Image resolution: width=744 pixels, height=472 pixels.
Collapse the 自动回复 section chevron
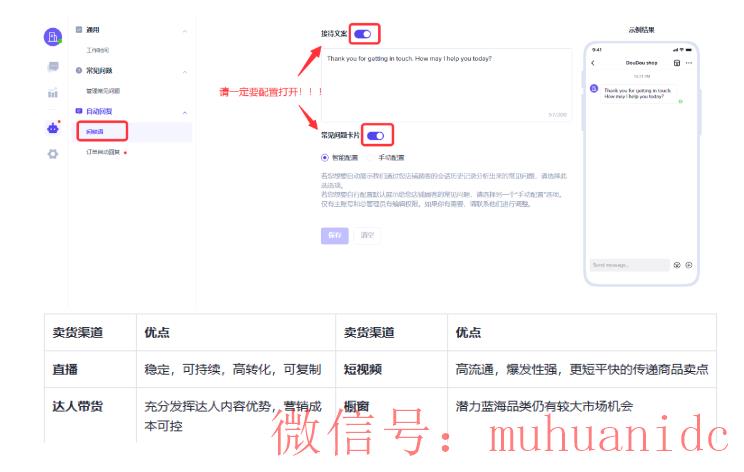185,113
